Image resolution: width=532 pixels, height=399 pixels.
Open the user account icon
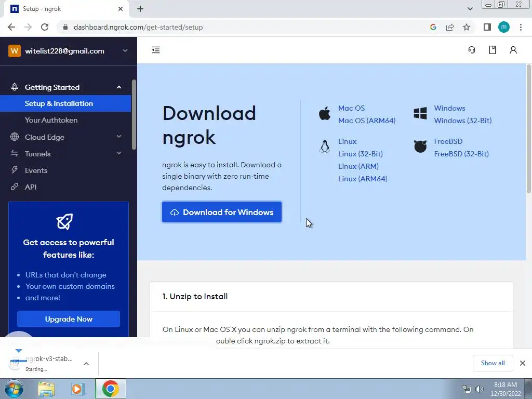point(513,50)
